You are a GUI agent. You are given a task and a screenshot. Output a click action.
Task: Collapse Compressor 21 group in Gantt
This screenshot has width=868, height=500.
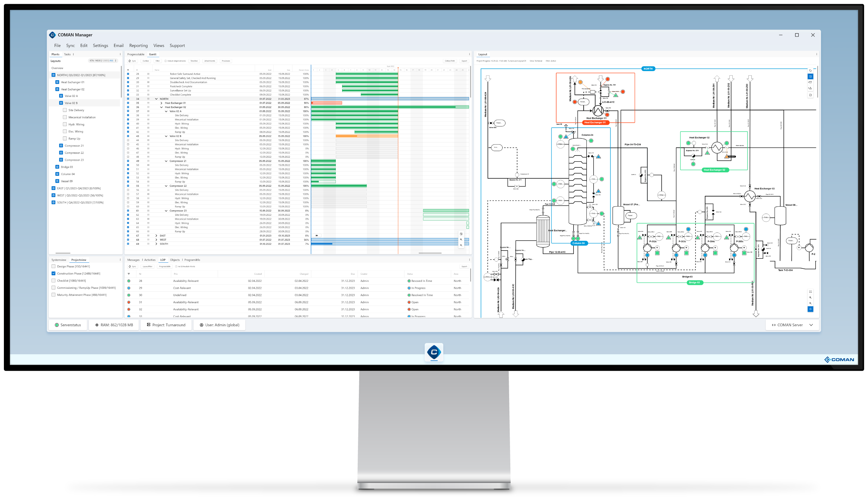(x=166, y=161)
